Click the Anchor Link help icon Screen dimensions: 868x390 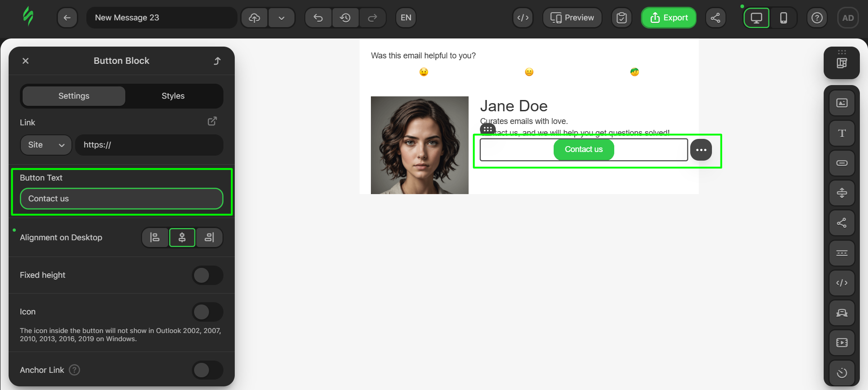click(75, 370)
